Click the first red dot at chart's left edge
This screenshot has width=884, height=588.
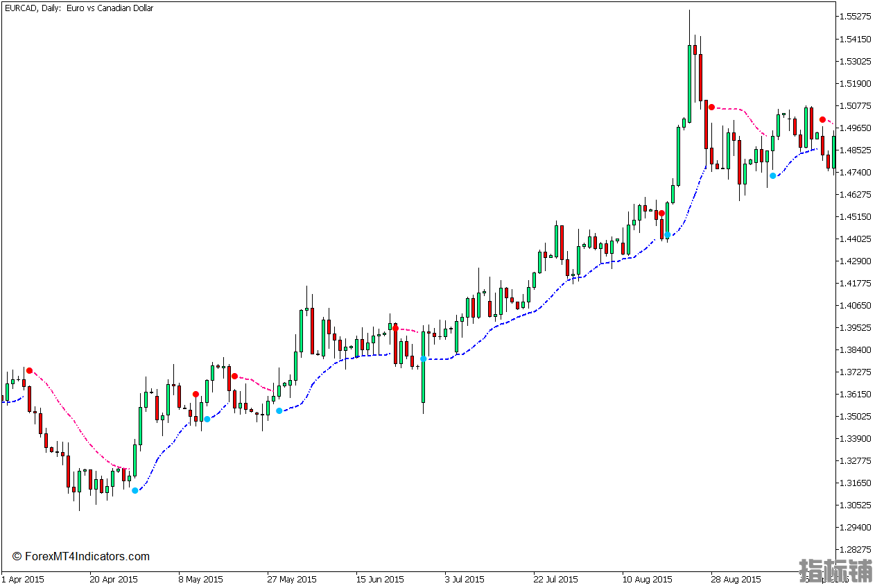point(29,370)
